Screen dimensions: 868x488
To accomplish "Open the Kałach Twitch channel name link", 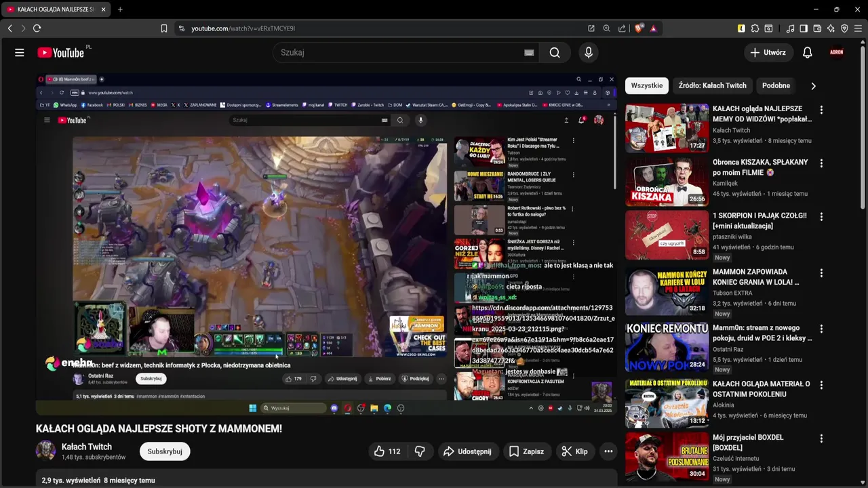I will (87, 447).
